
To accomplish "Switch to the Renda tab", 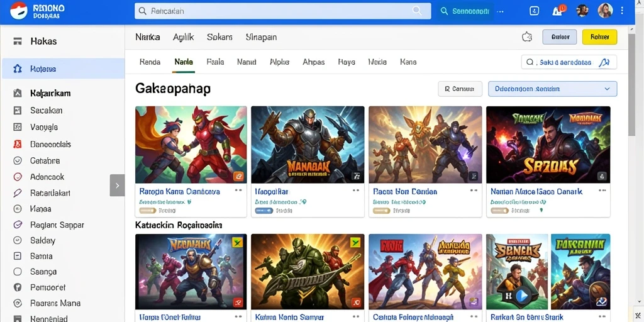I will point(150,62).
